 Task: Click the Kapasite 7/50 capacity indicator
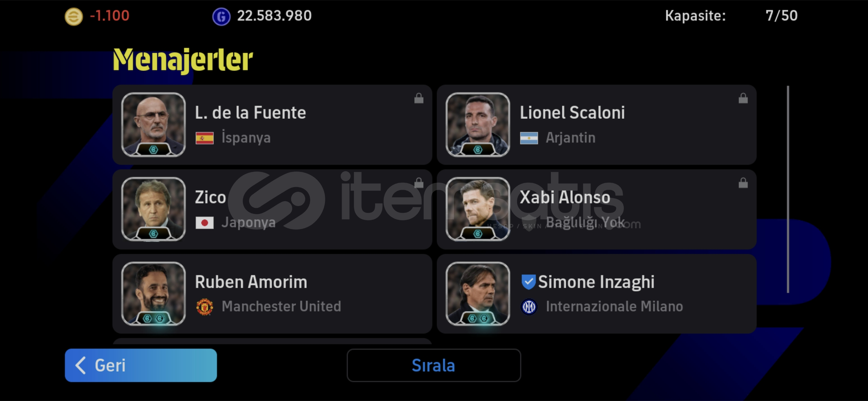tap(731, 16)
